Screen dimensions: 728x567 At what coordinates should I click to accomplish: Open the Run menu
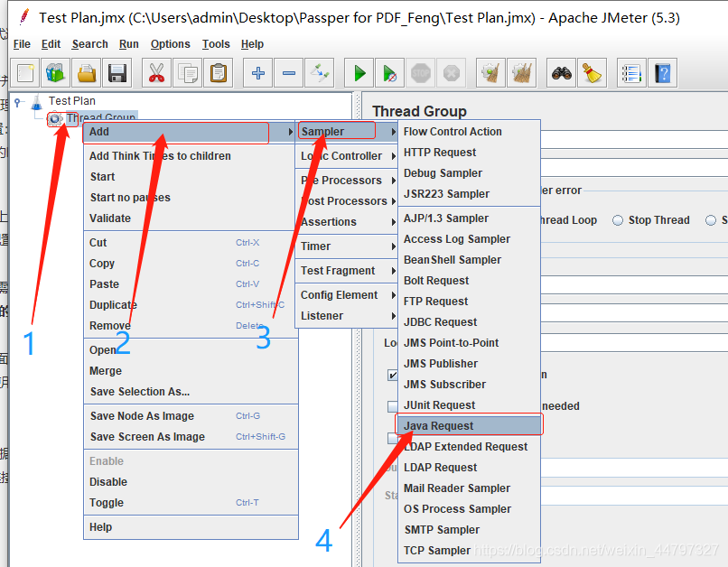[x=128, y=44]
